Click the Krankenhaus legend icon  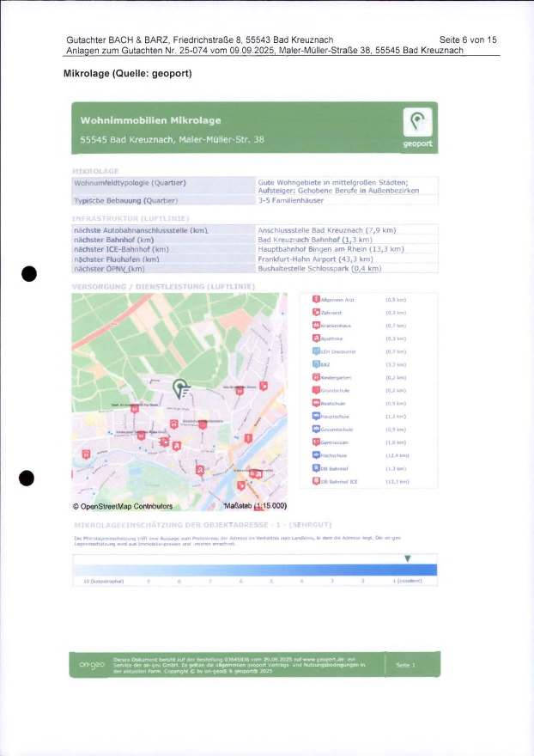click(x=316, y=326)
